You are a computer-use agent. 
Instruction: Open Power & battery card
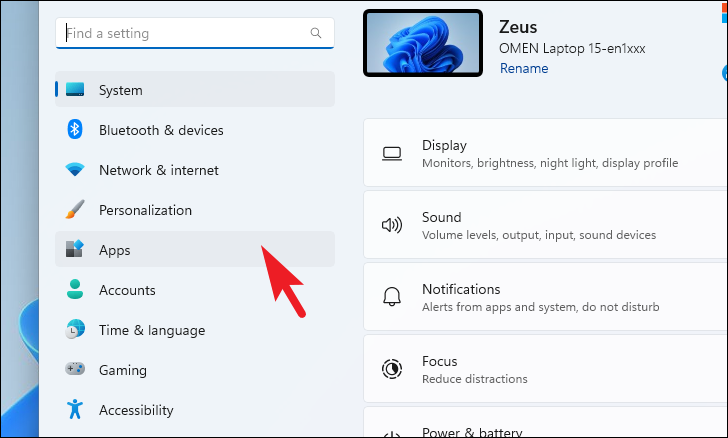pyautogui.click(x=546, y=423)
